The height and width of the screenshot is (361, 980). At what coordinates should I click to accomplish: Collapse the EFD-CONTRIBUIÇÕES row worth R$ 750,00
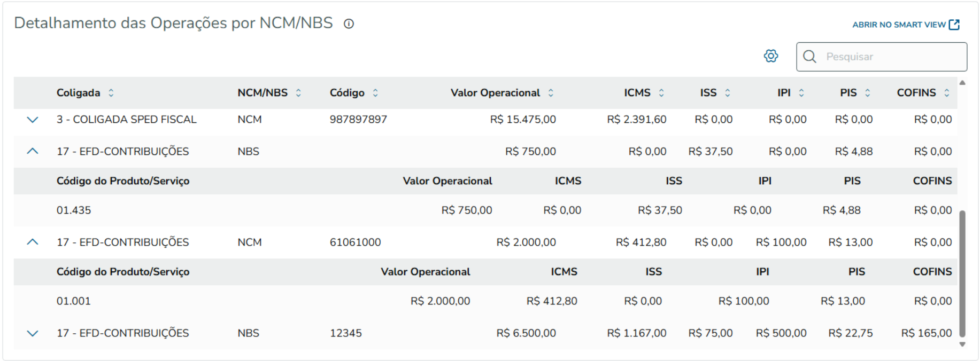(33, 151)
